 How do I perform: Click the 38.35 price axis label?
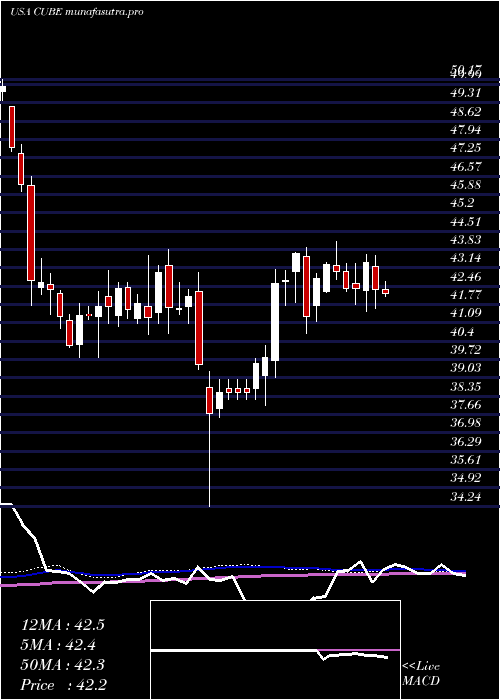point(466,386)
